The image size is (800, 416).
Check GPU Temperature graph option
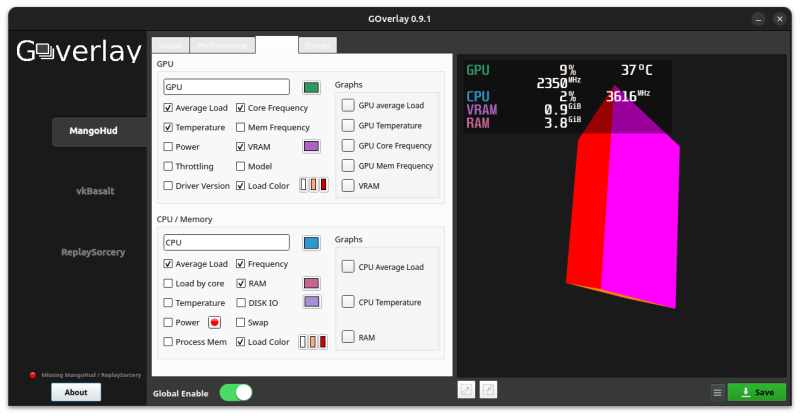348,126
